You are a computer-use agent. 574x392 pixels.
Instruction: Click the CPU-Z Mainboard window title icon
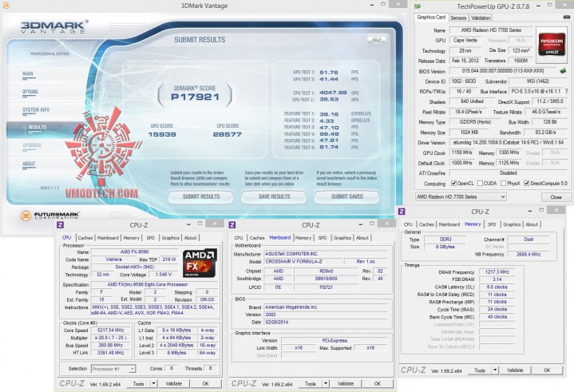click(x=232, y=224)
